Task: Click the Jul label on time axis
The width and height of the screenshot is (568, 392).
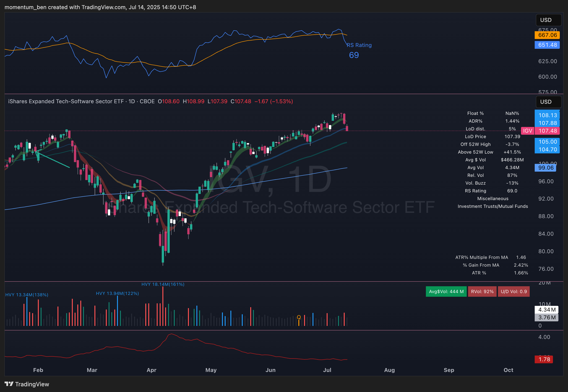Action: [327, 370]
